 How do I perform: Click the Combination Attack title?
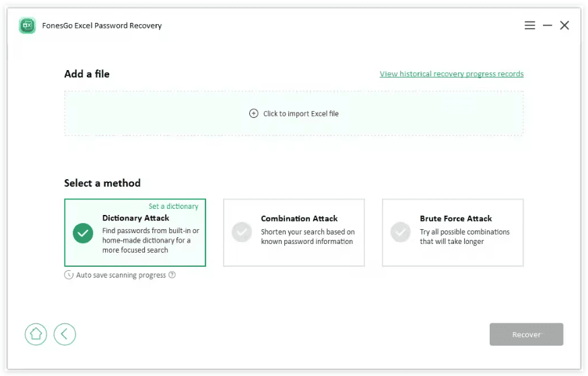pyautogui.click(x=299, y=218)
